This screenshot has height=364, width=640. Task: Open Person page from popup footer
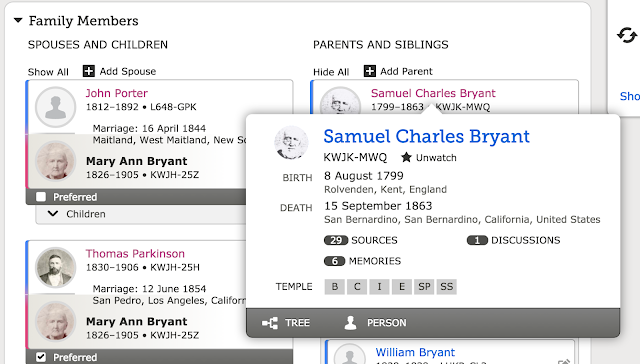coord(375,323)
